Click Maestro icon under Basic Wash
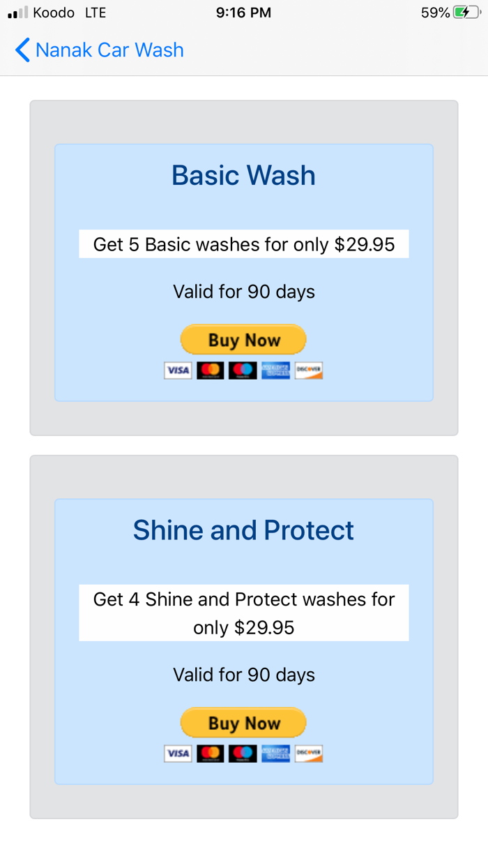488x868 pixels. 243,371
